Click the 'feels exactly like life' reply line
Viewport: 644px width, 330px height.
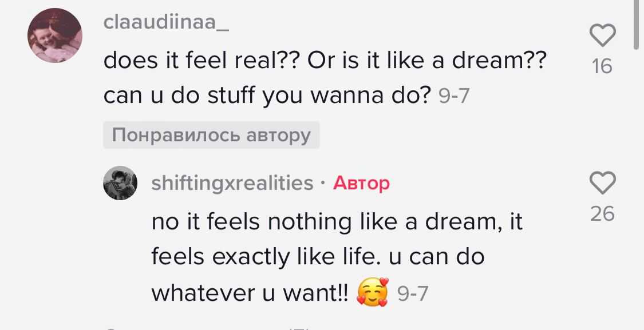pyautogui.click(x=318, y=257)
